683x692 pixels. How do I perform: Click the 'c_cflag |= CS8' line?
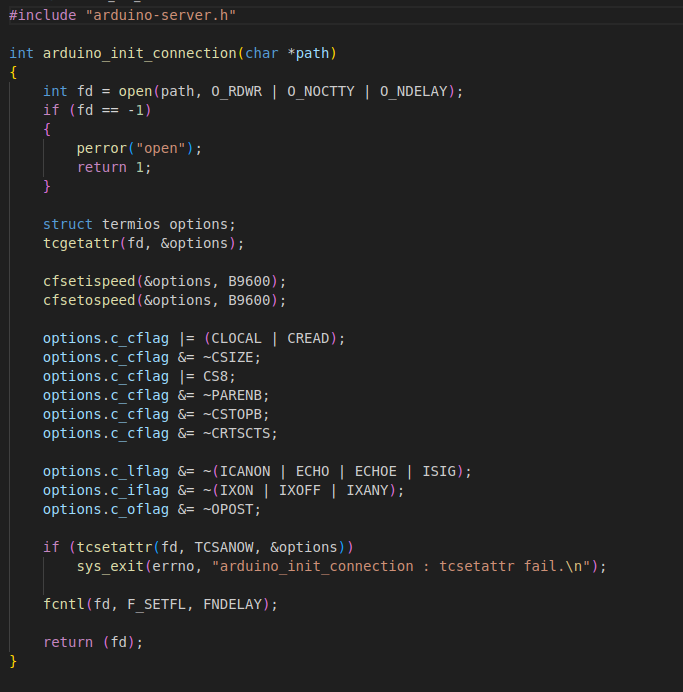(x=139, y=376)
